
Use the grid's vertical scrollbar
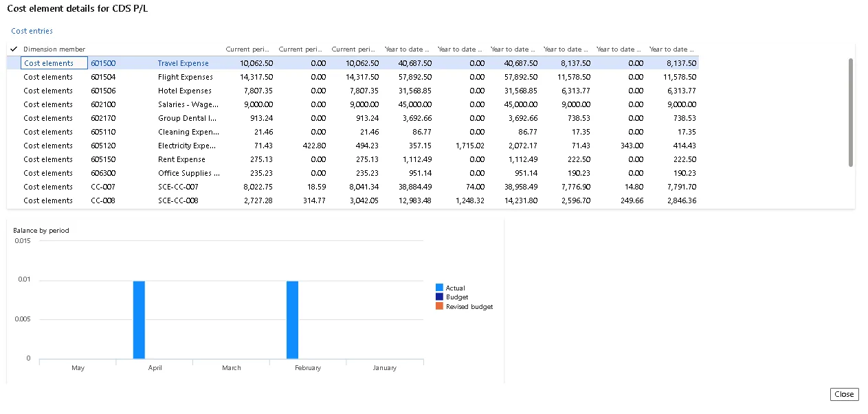click(851, 112)
